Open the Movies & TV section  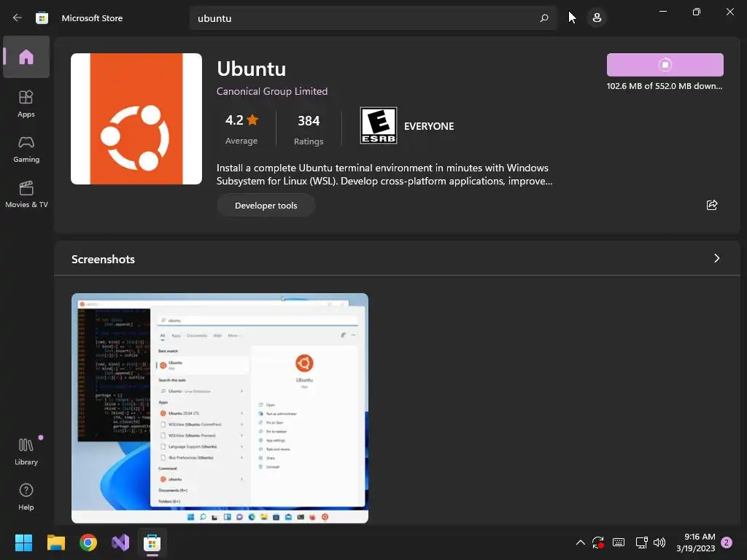26,194
